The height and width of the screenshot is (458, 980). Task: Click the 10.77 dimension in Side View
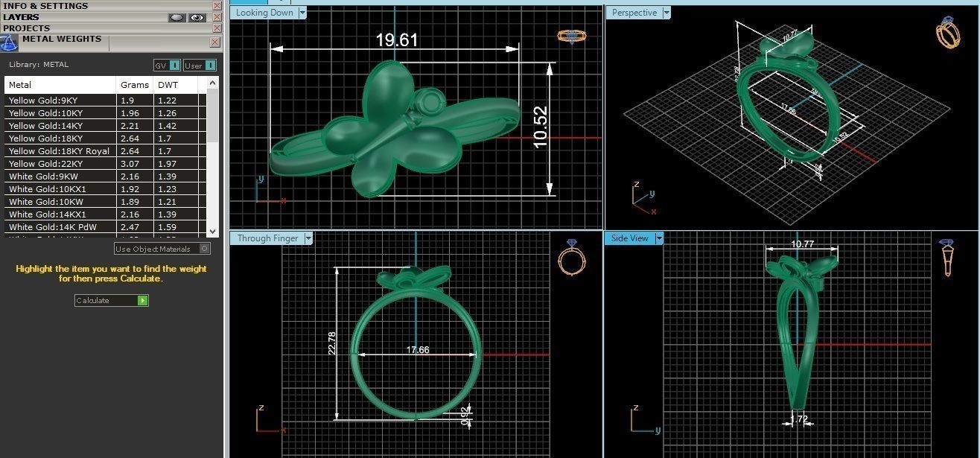802,244
